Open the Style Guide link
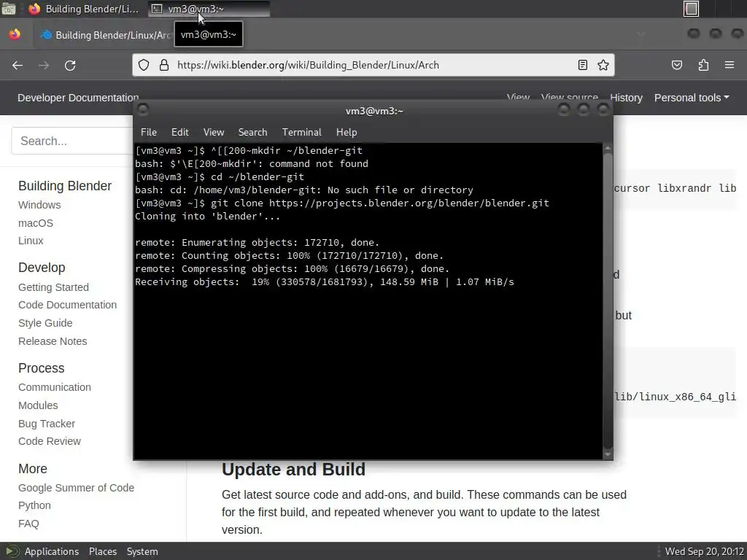The image size is (747, 560). tap(45, 323)
